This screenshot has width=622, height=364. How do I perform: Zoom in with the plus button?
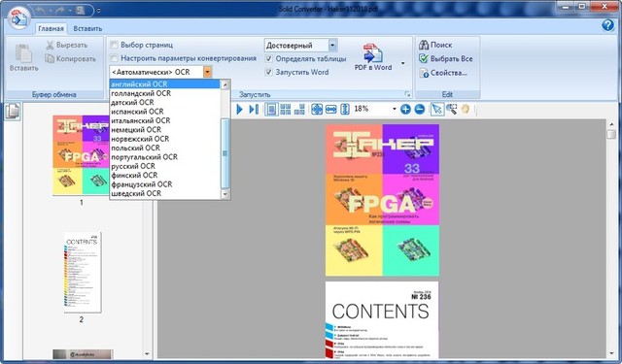pos(405,109)
